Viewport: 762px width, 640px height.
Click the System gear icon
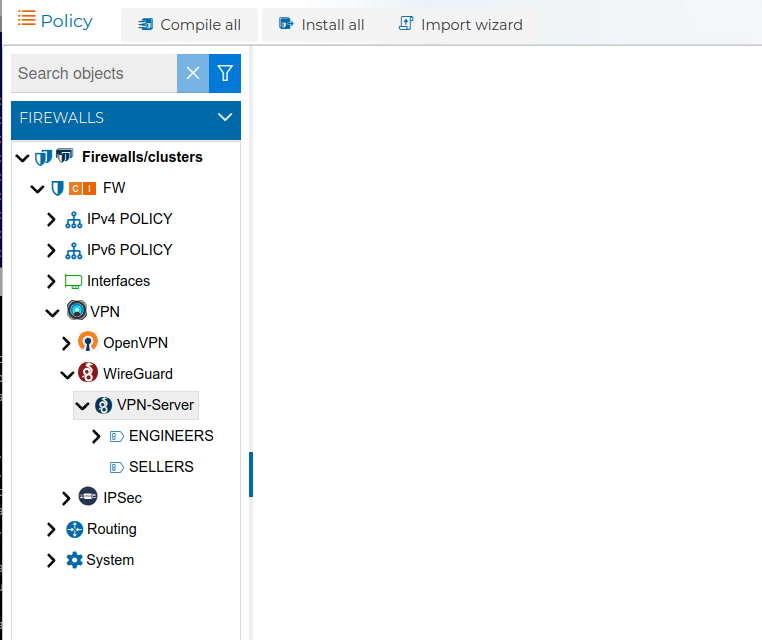coord(74,560)
